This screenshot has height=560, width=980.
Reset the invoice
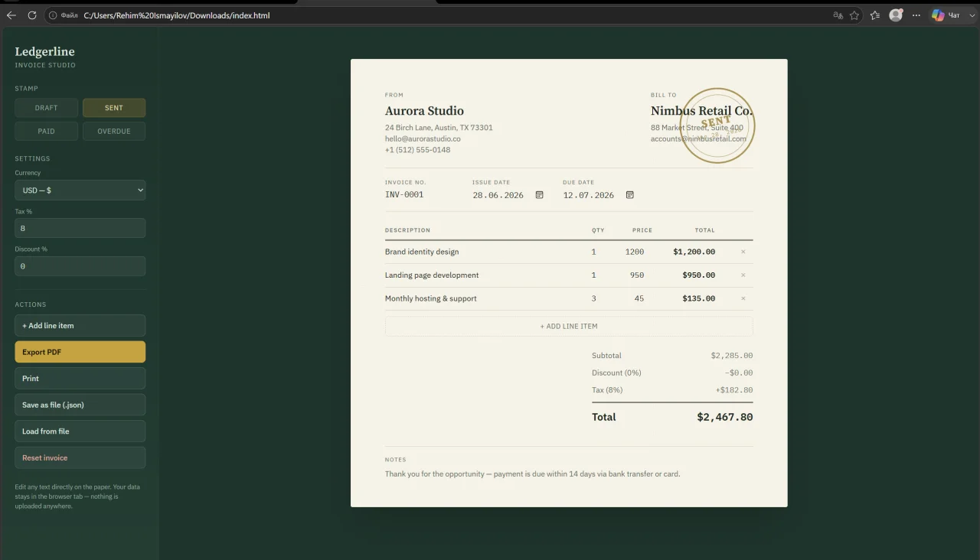(80, 457)
